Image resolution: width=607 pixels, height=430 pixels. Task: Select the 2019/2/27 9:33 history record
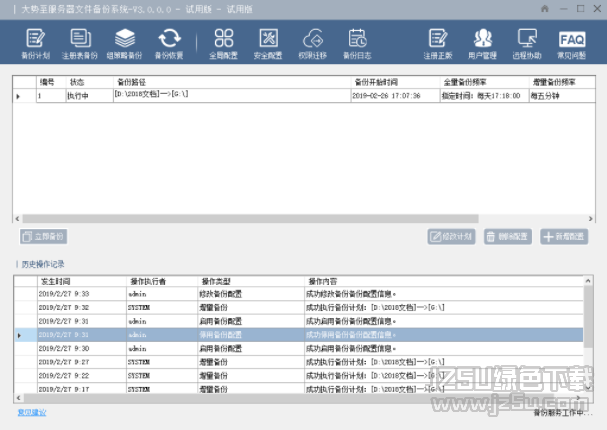click(x=298, y=294)
